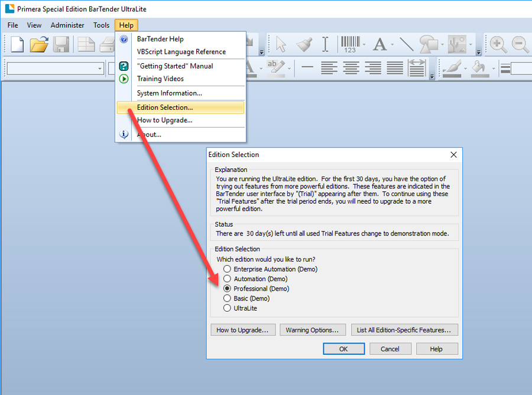Click the Page Setup icon

(x=86, y=44)
